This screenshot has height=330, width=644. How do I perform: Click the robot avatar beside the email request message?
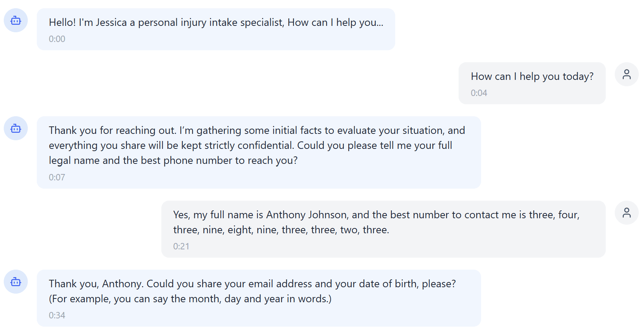pos(15,282)
